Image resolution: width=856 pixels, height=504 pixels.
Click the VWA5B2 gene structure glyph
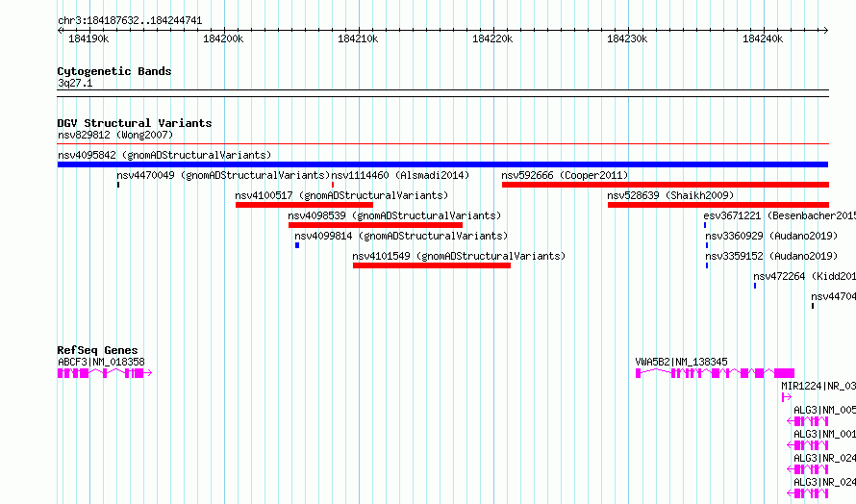click(715, 373)
